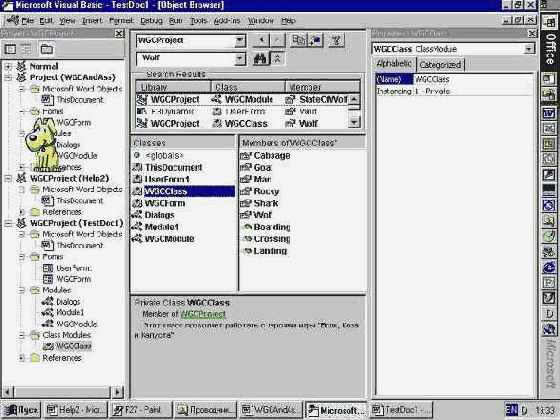Expand References folder under WGCProject (TestDoc1)

[22, 358]
